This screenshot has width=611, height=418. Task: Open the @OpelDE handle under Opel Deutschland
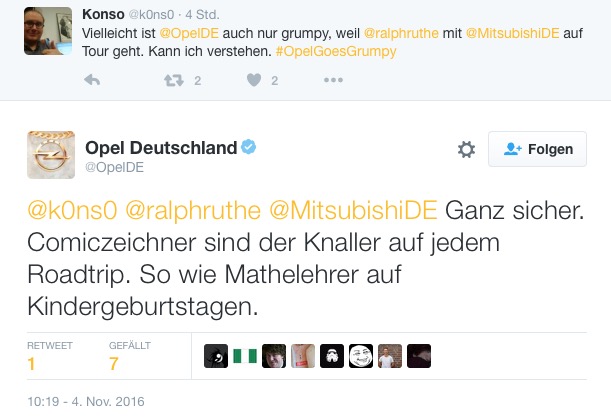pyautogui.click(x=115, y=167)
